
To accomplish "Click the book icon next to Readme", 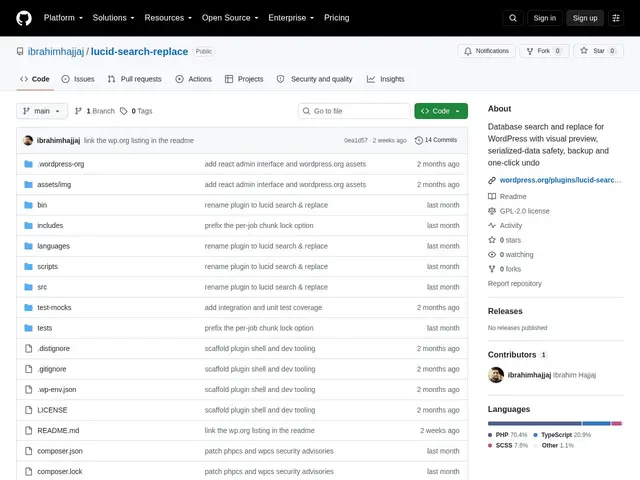I will 492,196.
